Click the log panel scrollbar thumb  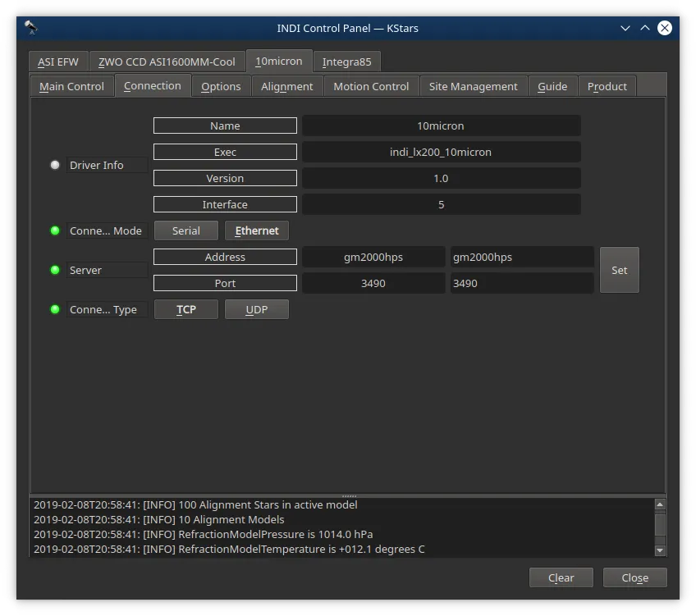coord(660,525)
